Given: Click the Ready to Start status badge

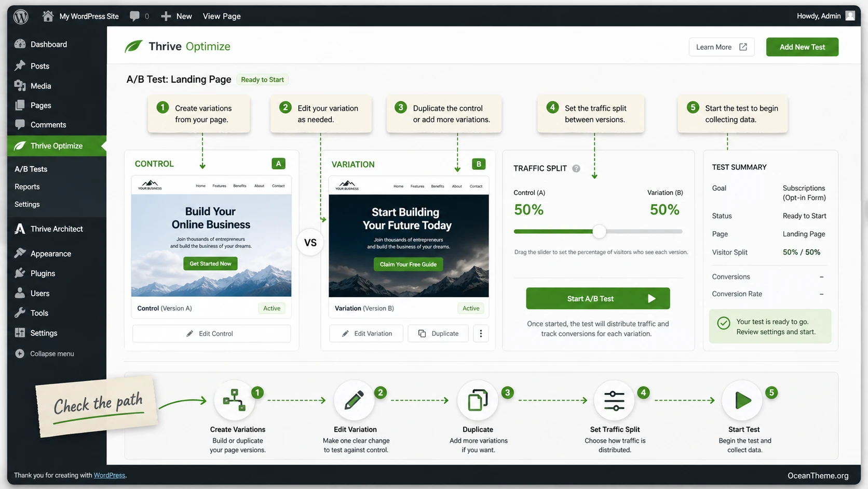Looking at the screenshot, I should [x=262, y=80].
